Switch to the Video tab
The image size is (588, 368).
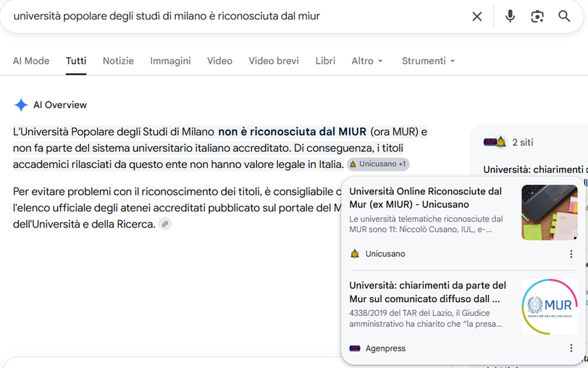(x=219, y=61)
